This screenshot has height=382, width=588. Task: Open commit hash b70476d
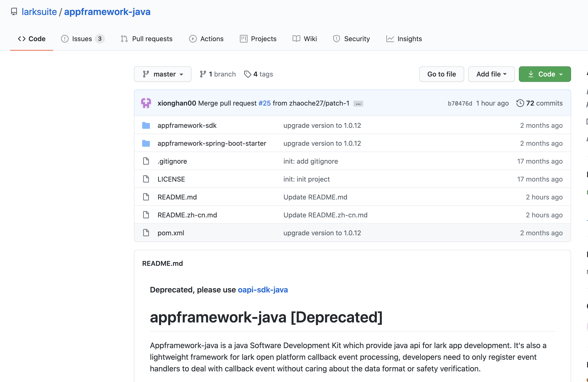click(460, 103)
